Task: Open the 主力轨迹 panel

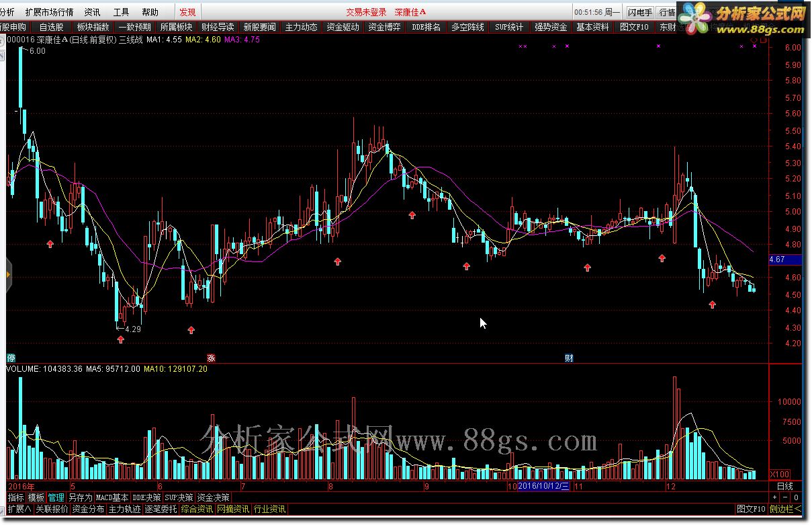Action: point(124,510)
